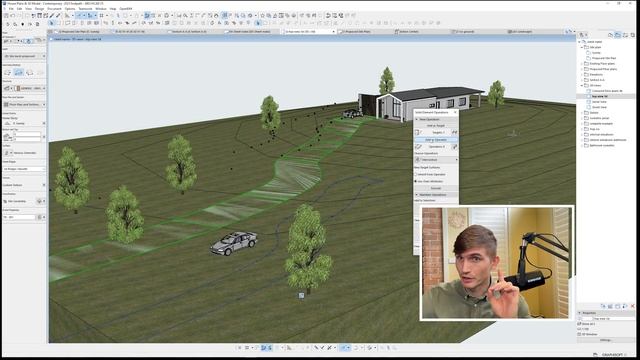The width and height of the screenshot is (640, 360).
Task: Click the pencil pick-up parameters icon
Action: click(52, 16)
